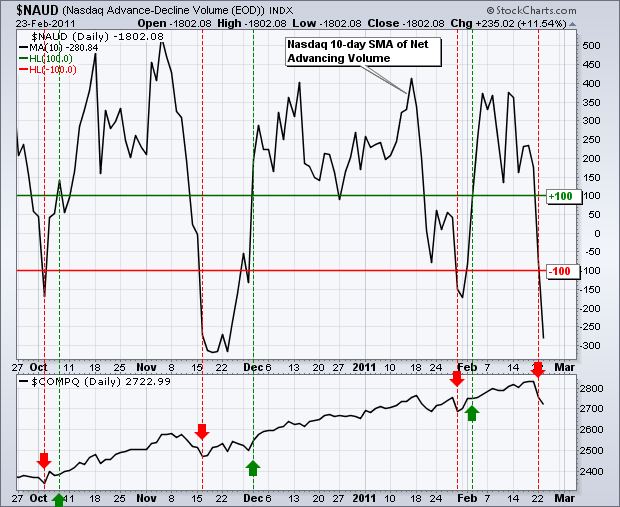Click the High -1802.08 value
This screenshot has width=620, height=507.
point(251,23)
